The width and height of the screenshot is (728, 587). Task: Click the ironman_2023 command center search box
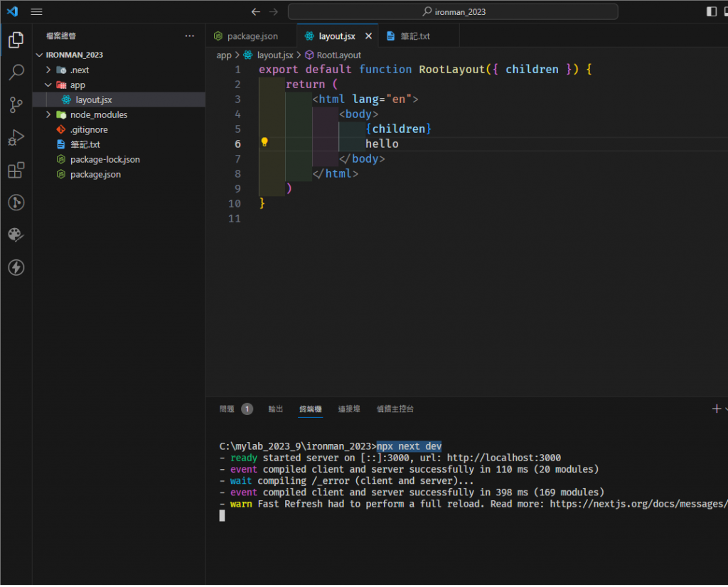tap(453, 12)
